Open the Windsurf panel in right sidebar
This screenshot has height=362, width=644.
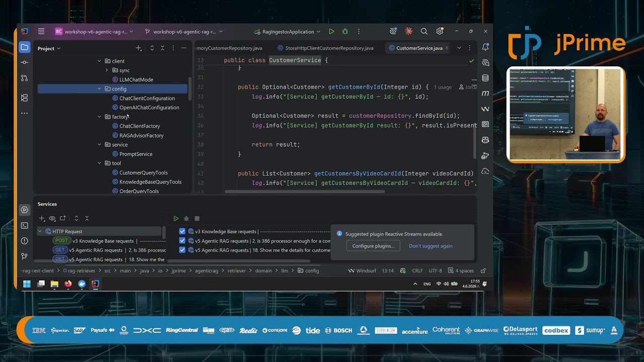point(485,109)
